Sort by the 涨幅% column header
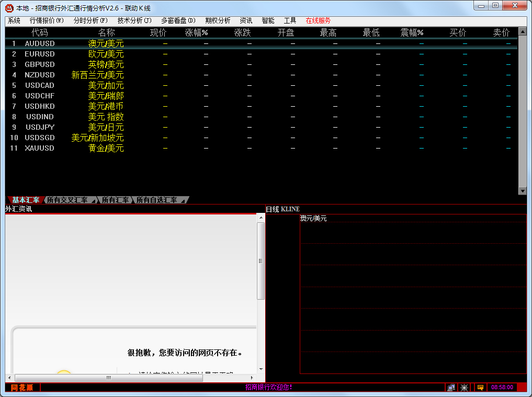This screenshot has height=397, width=532. [197, 32]
